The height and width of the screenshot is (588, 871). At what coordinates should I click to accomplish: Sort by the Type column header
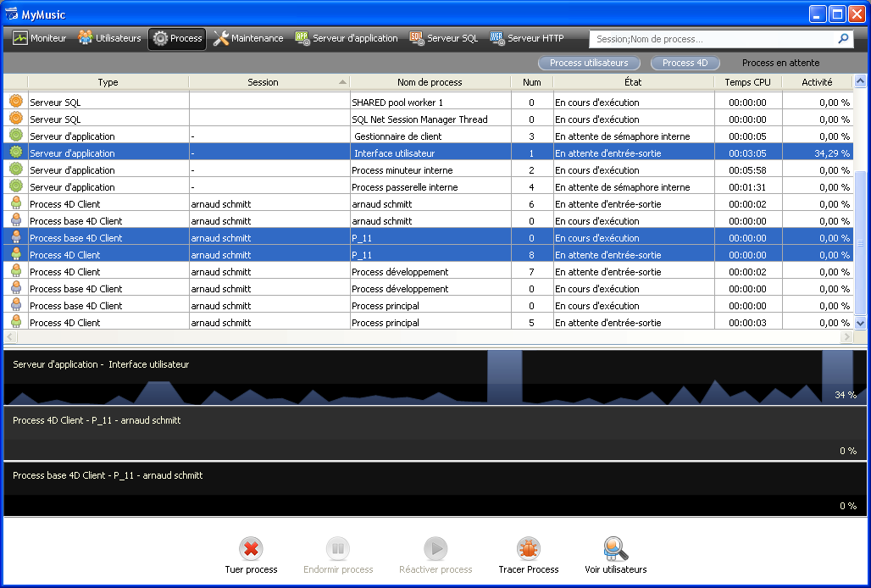(x=108, y=82)
